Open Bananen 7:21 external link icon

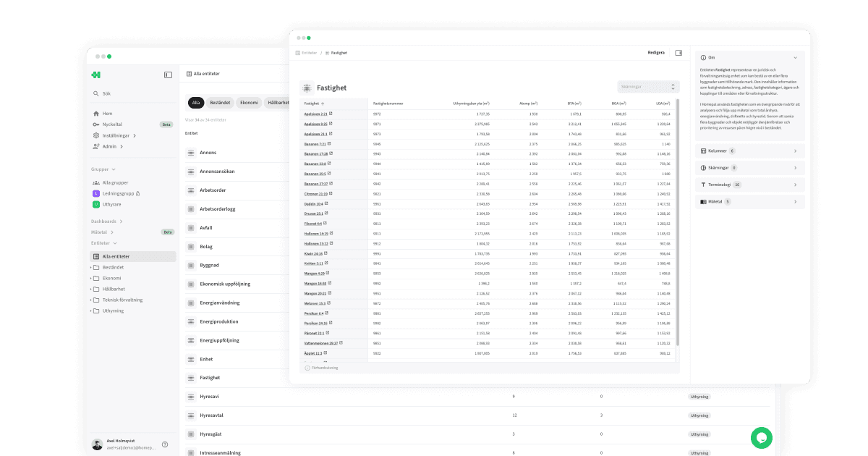click(x=330, y=144)
